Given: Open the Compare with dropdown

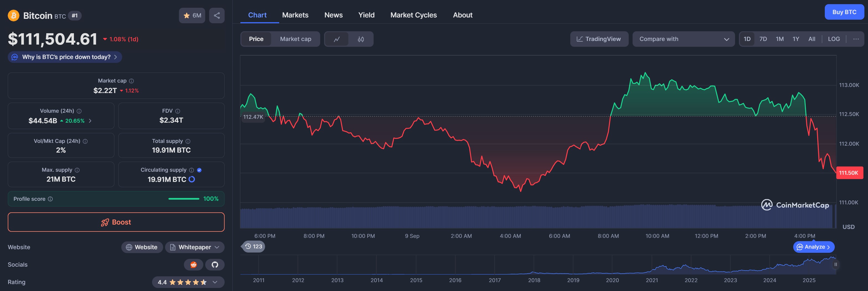Looking at the screenshot, I should coord(683,39).
